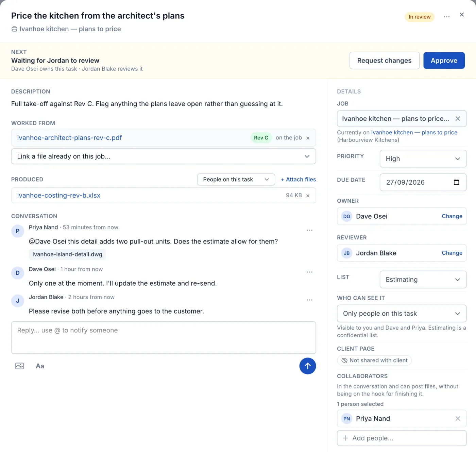Send the reply with the arrow button
This screenshot has height=452, width=476.
click(x=307, y=366)
